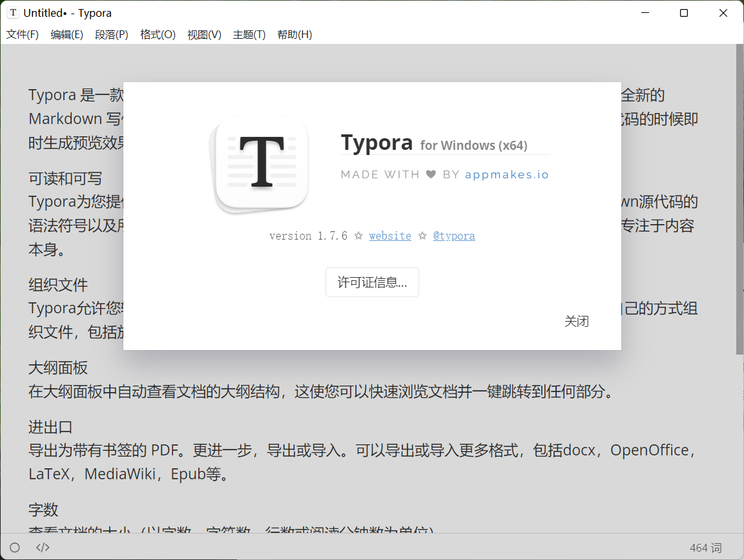This screenshot has height=560, width=744.
Task: Click the line starting 导出为带有书签的 PDF
Action: [x=363, y=450]
